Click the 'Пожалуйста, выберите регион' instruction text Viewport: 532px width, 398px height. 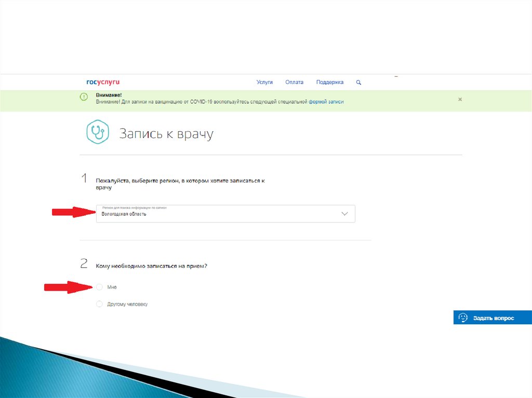(180, 184)
